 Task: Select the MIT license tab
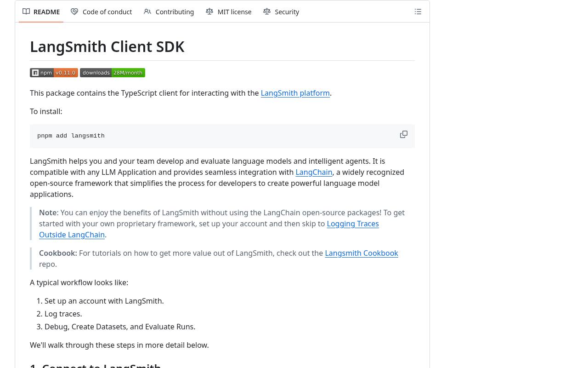[228, 11]
